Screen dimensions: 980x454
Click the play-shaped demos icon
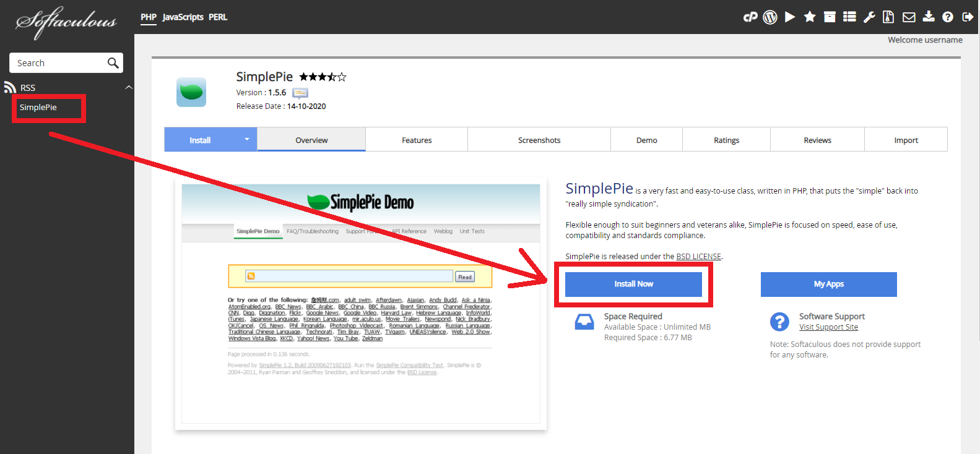click(790, 17)
